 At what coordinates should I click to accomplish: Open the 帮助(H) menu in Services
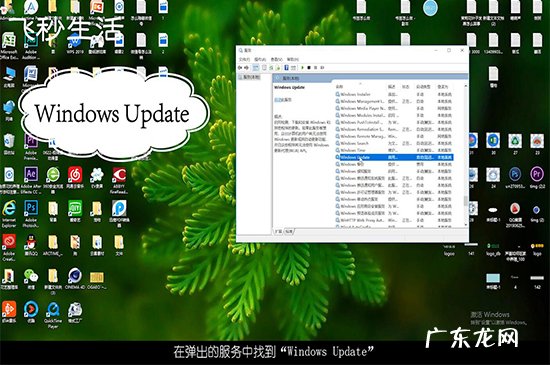click(293, 59)
